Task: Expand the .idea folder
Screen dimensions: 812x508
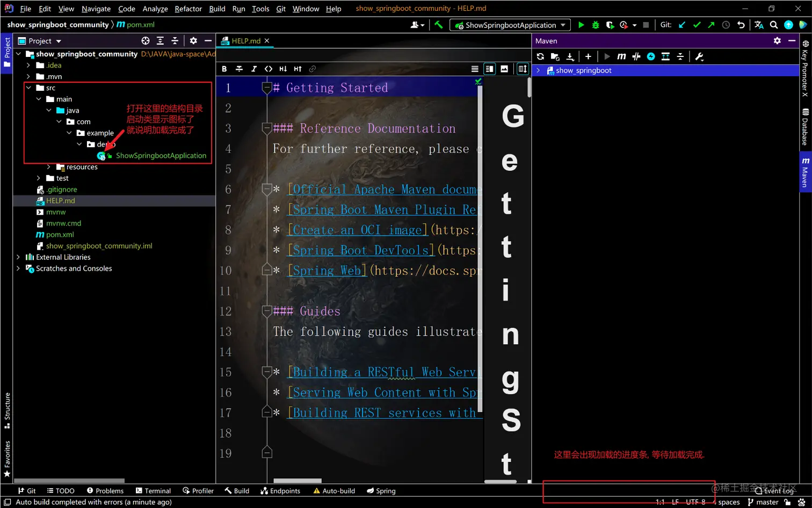Action: point(28,65)
